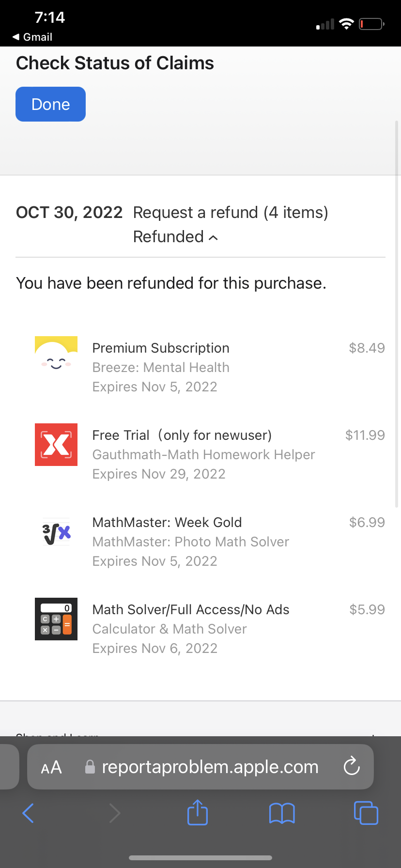Show all open Safari tabs
Image resolution: width=401 pixels, height=868 pixels.
tap(366, 813)
